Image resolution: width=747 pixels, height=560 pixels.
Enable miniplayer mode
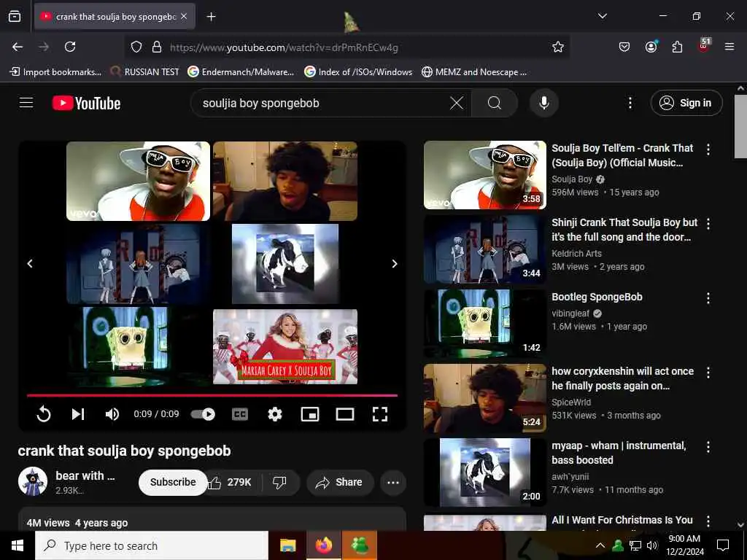pyautogui.click(x=309, y=414)
